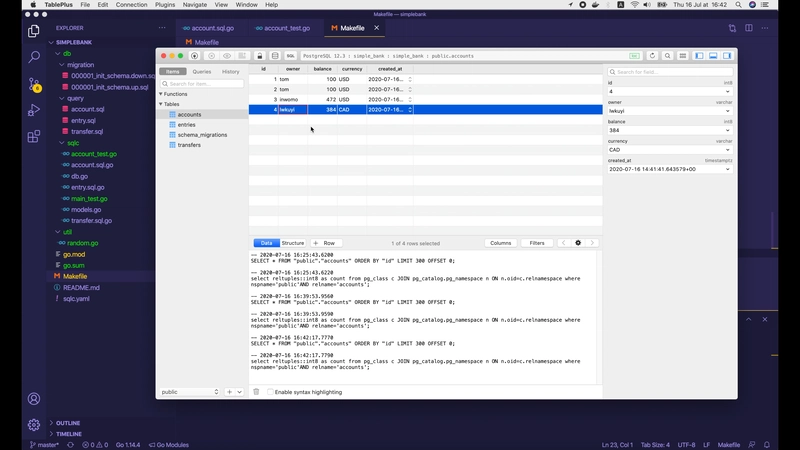Open the Search view in VS Code
The height and width of the screenshot is (450, 800).
point(34,57)
